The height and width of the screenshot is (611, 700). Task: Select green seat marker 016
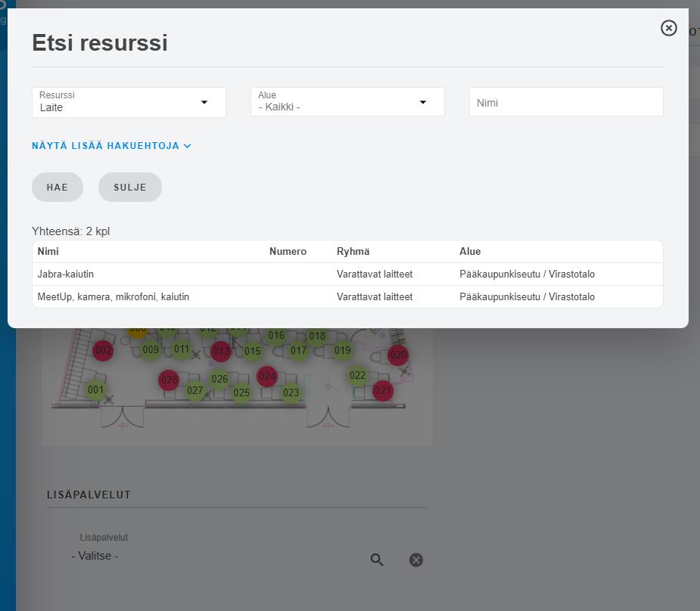[276, 336]
